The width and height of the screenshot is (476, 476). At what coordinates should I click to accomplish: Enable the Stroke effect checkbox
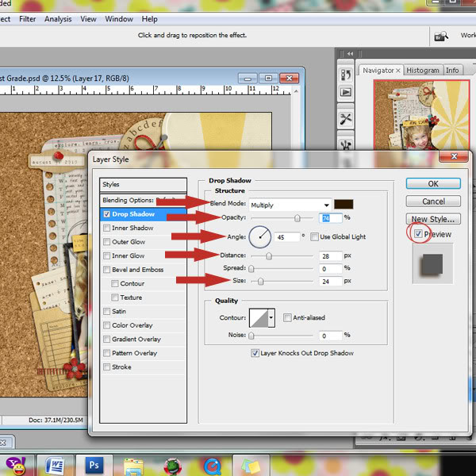[106, 367]
